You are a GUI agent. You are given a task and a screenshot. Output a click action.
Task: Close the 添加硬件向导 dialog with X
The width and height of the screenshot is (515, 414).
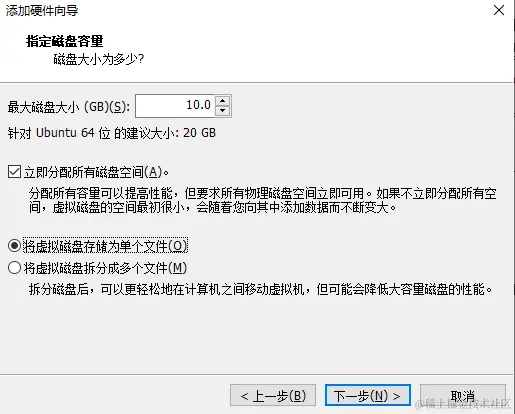pos(499,10)
